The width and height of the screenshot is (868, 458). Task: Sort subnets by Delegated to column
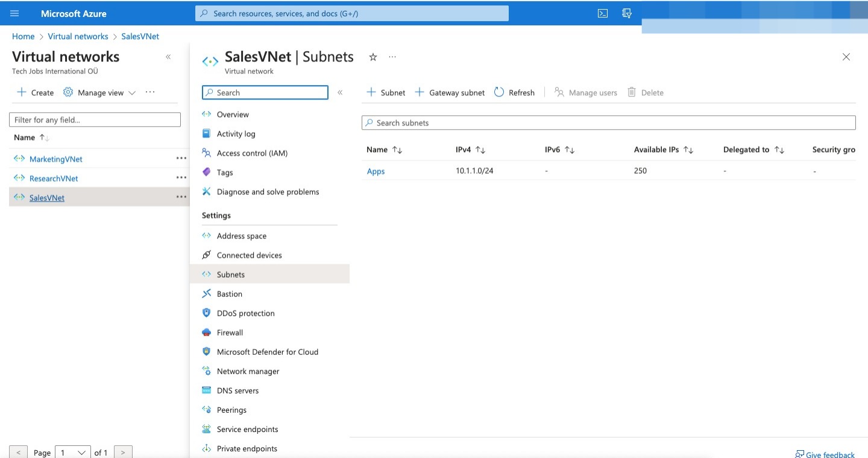754,150
